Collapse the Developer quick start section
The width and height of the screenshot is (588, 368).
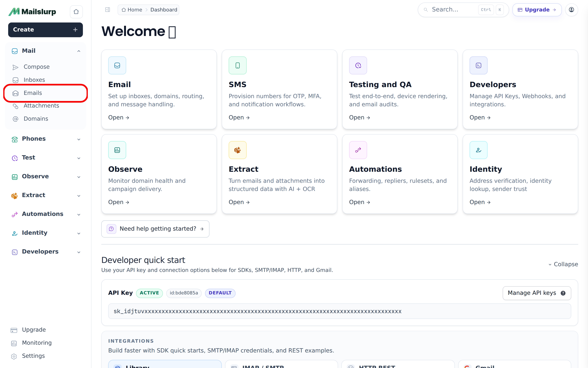pyautogui.click(x=563, y=264)
